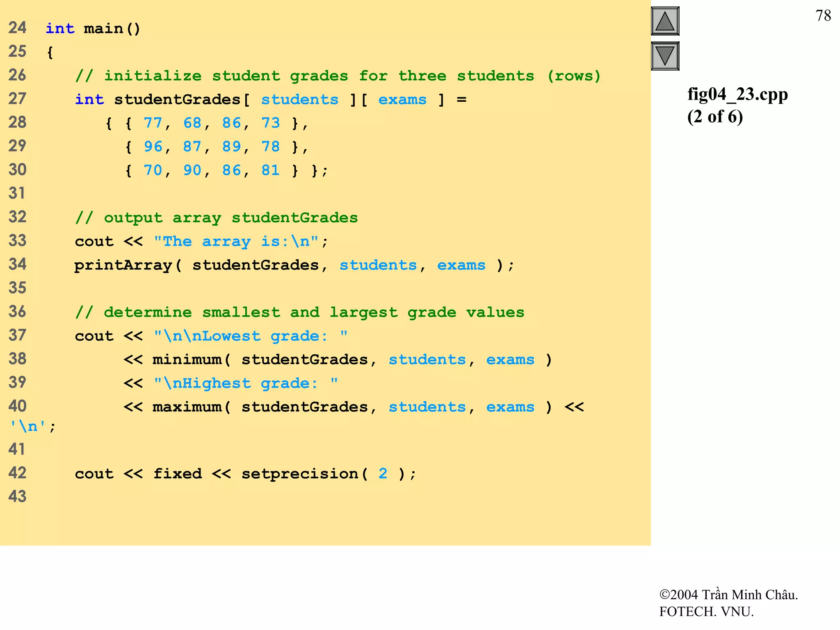Click studentGrades array declaration on line 27
Image resolution: width=840 pixels, height=630 pixels.
point(270,100)
